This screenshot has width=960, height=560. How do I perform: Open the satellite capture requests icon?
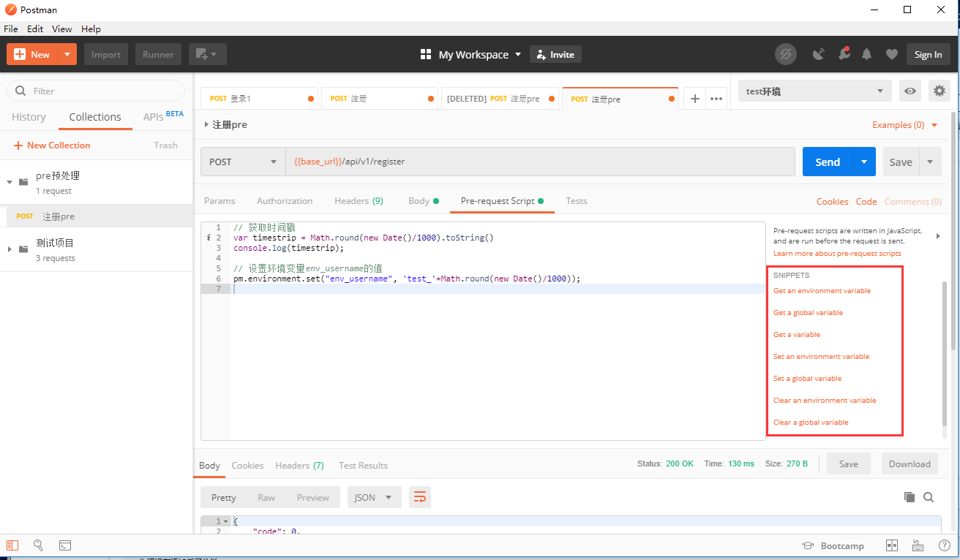820,54
